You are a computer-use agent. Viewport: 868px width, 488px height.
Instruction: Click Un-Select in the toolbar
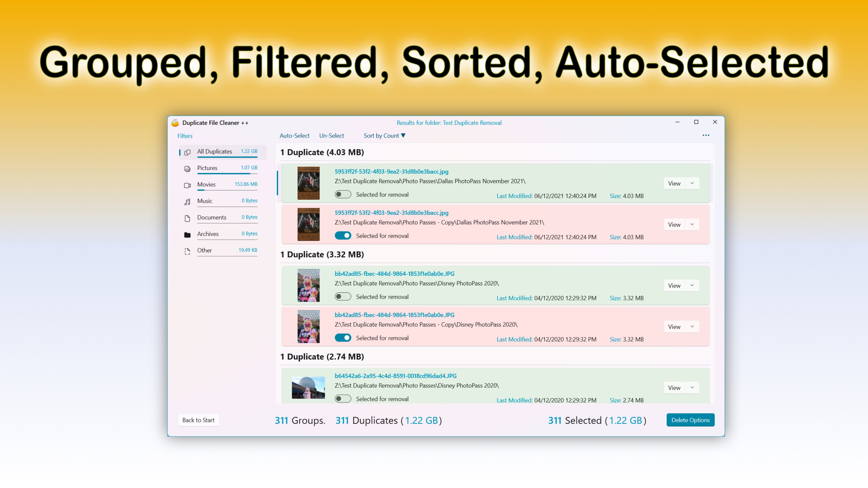point(331,135)
